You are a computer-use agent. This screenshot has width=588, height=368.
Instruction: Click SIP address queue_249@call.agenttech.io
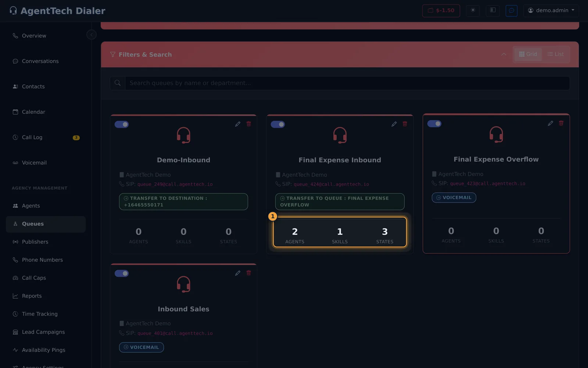point(175,184)
